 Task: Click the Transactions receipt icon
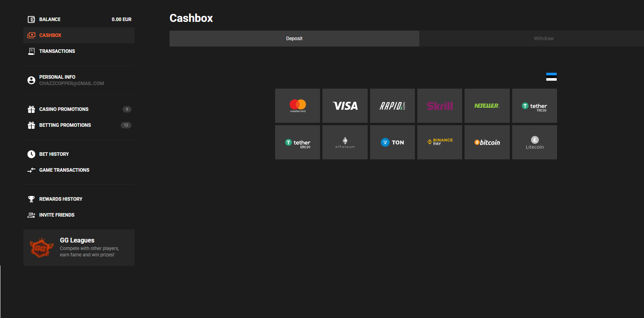pyautogui.click(x=31, y=51)
